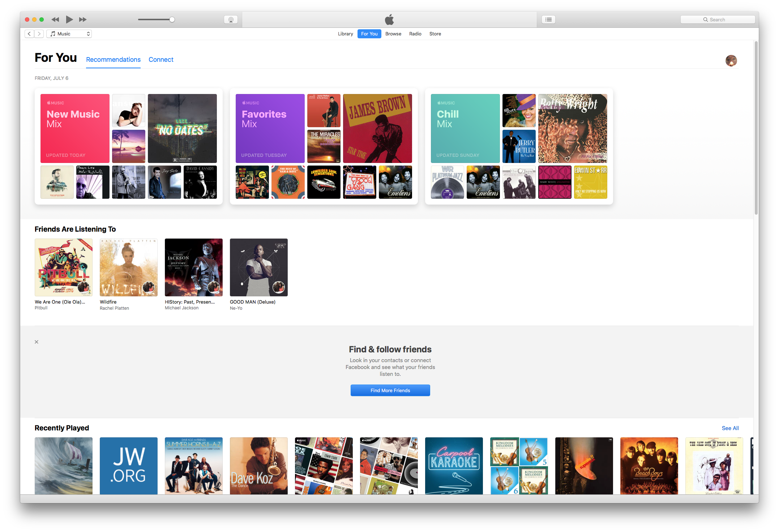The image size is (779, 532).
Task: Go back with the left chevron
Action: pos(29,34)
